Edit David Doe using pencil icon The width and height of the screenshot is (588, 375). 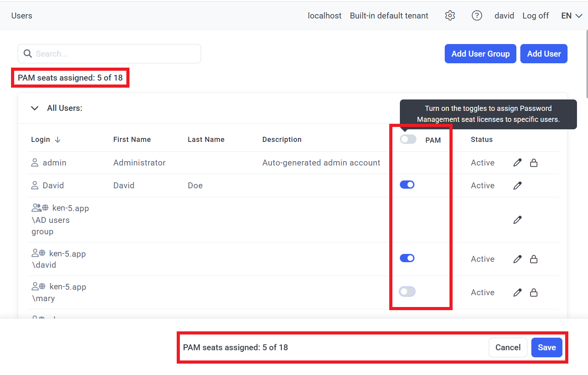pyautogui.click(x=518, y=186)
